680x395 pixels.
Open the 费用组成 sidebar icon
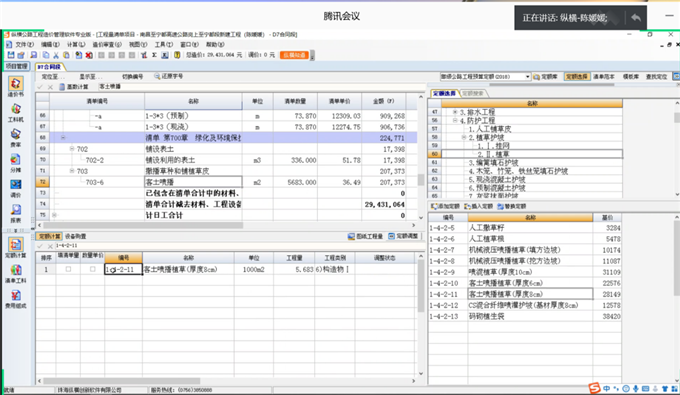pyautogui.click(x=16, y=299)
